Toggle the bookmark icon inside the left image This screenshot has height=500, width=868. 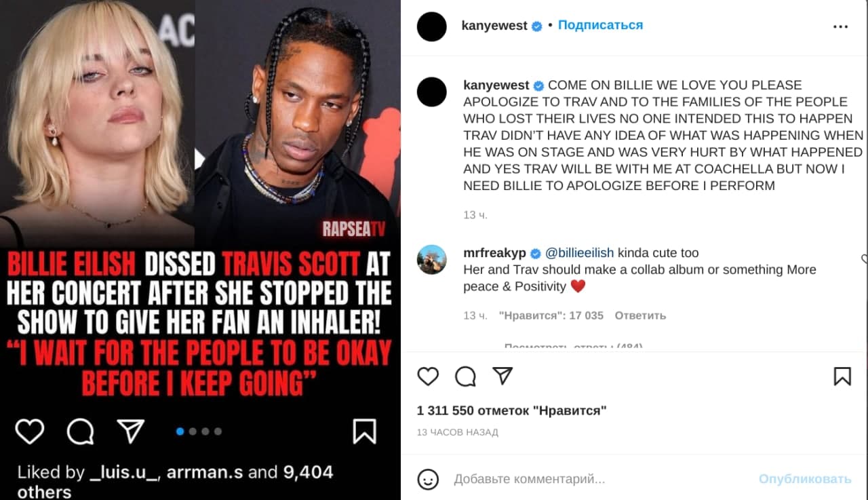tap(364, 431)
